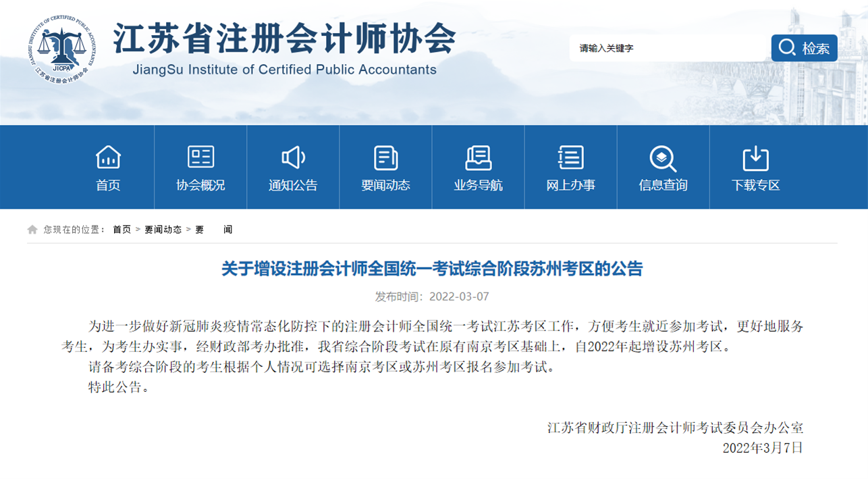
Task: Open the 业务导航 menu item
Action: point(478,185)
